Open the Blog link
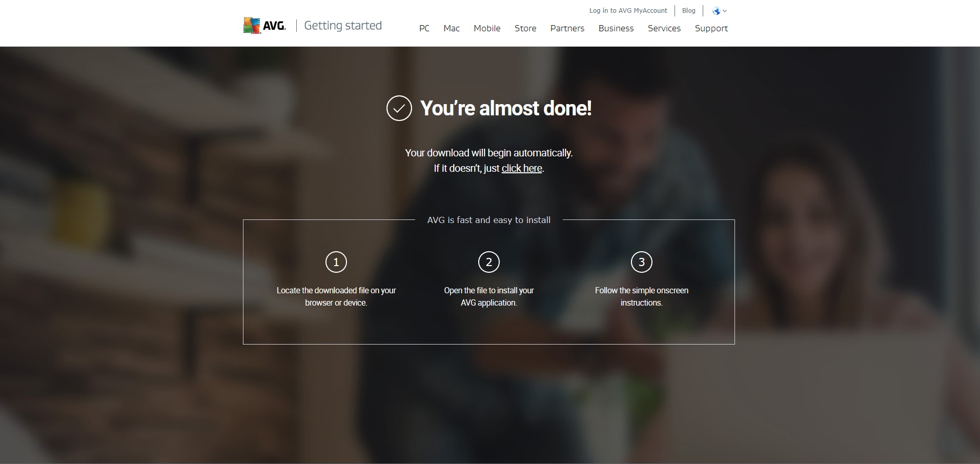The width and height of the screenshot is (980, 464). tap(689, 10)
